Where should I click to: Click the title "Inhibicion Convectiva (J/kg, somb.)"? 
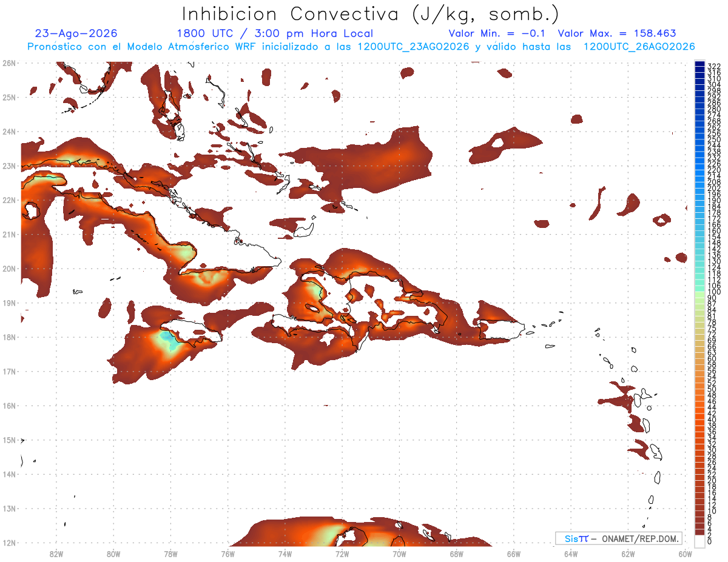click(x=371, y=15)
